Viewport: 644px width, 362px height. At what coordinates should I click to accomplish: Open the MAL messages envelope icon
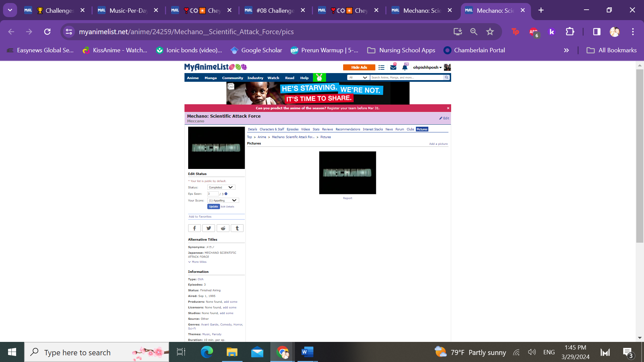coord(393,67)
